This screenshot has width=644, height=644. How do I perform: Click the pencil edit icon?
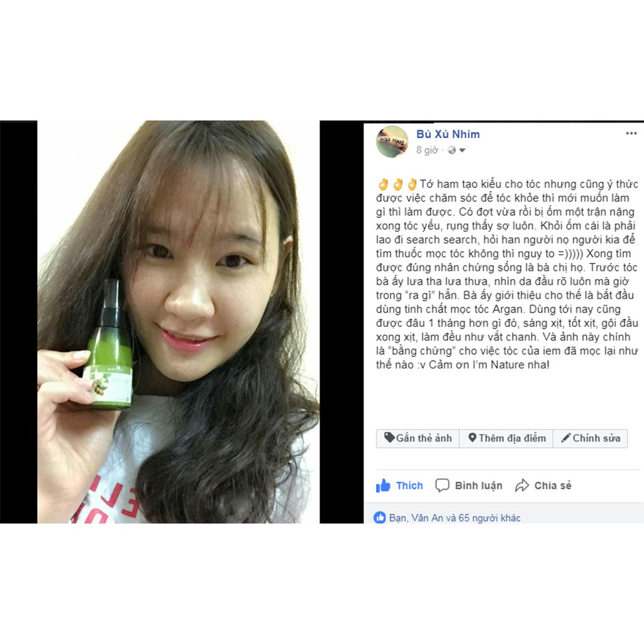[565, 438]
